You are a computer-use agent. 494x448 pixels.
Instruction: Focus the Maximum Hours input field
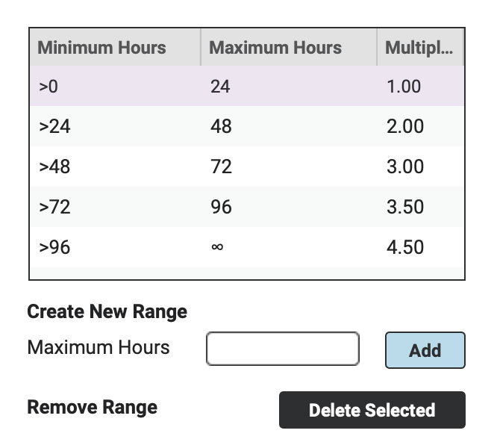[283, 349]
